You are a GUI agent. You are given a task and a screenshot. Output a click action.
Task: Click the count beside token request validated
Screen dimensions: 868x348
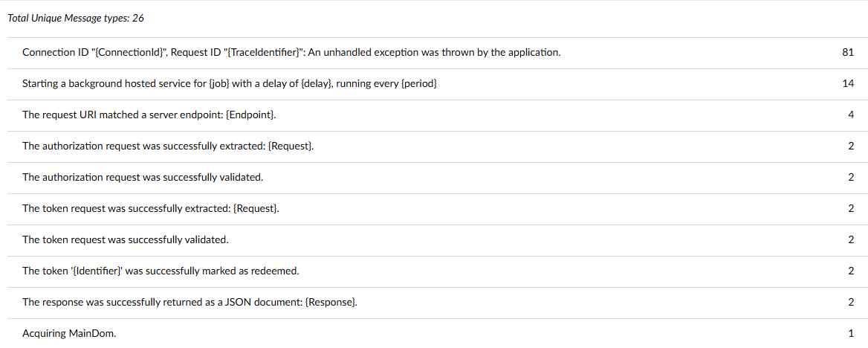click(851, 240)
